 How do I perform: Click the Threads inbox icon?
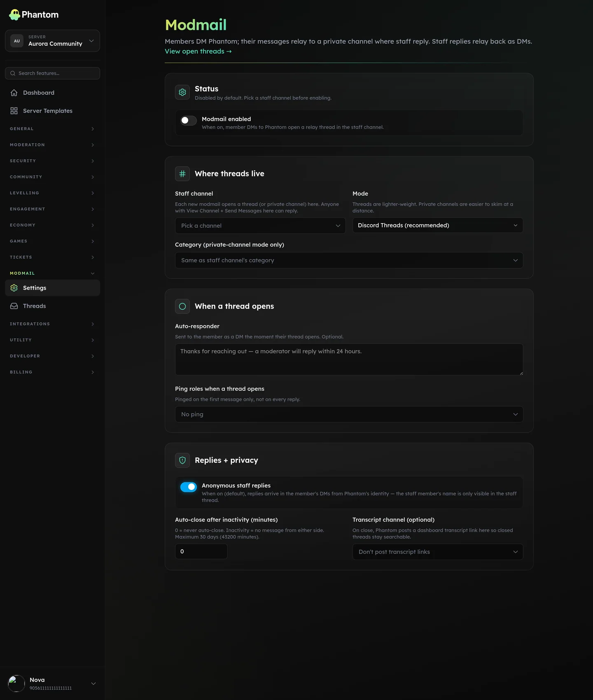coord(14,306)
